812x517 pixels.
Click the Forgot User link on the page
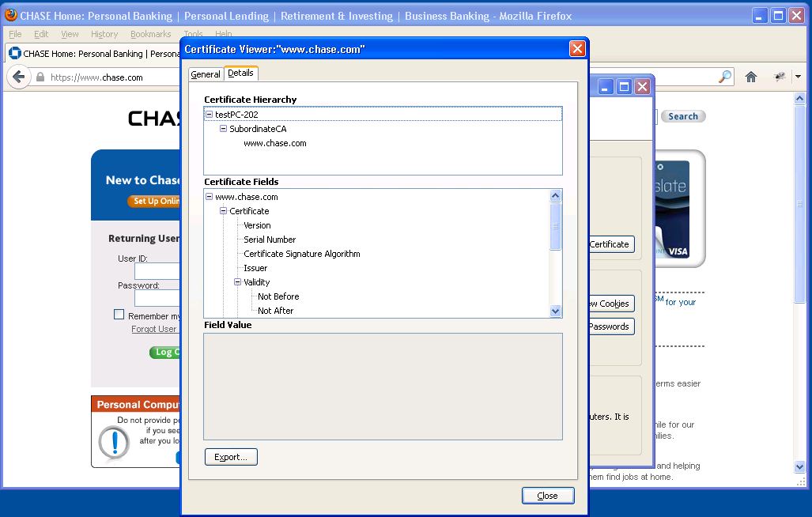(x=154, y=329)
